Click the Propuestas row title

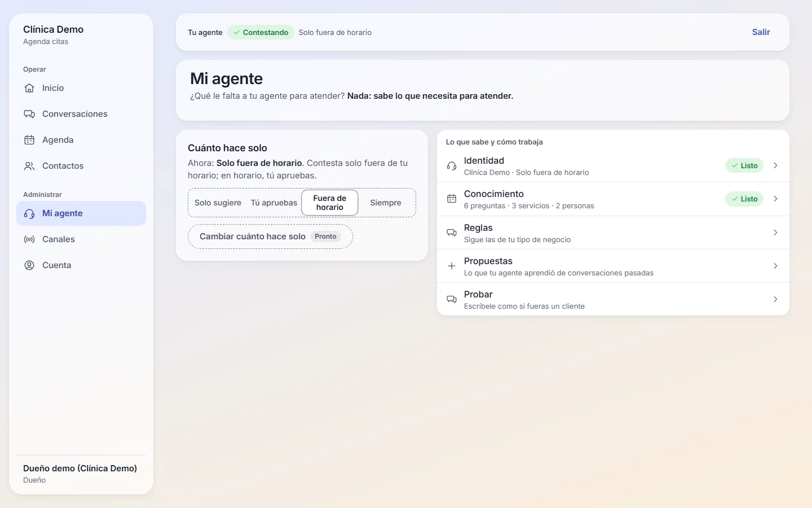click(x=488, y=261)
